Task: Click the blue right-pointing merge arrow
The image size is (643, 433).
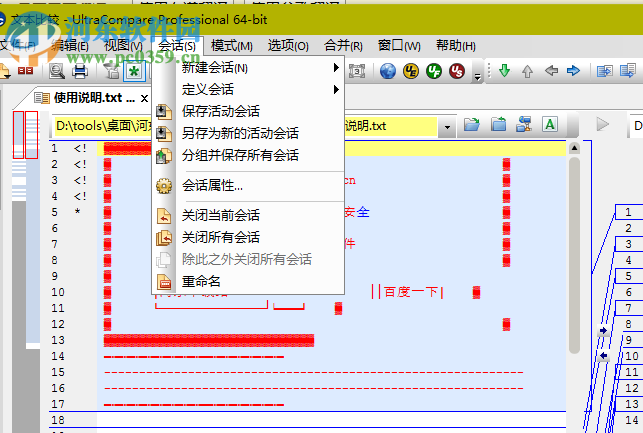Action: click(x=573, y=71)
